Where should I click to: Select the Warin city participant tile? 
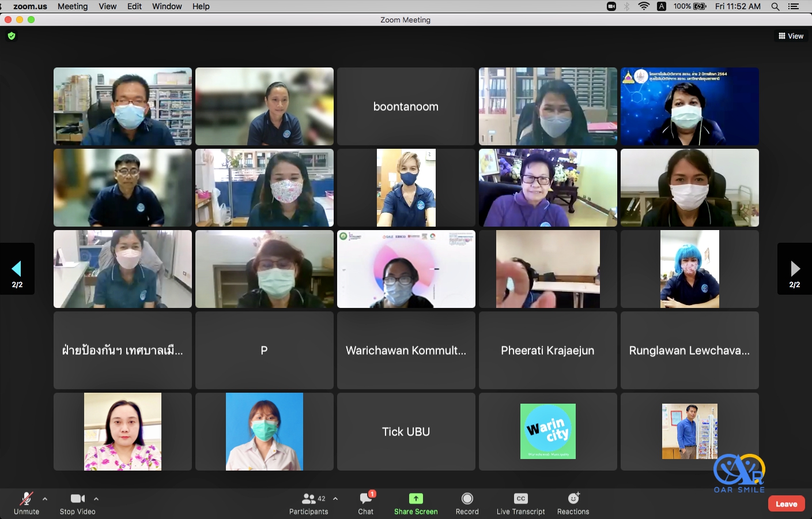click(547, 431)
